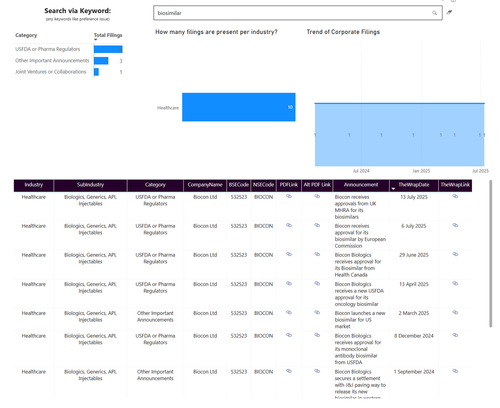Click announcement about European Commission biosimilar approval
The width and height of the screenshot is (500, 408).
click(360, 236)
